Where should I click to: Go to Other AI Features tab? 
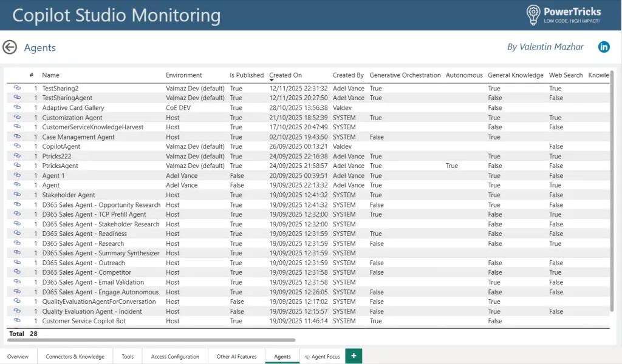(x=236, y=357)
